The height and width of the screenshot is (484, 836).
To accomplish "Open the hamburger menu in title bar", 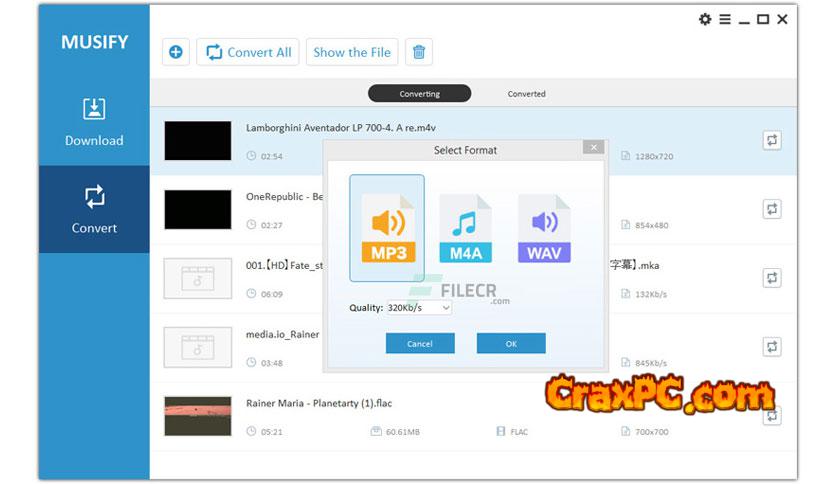I will click(x=724, y=19).
